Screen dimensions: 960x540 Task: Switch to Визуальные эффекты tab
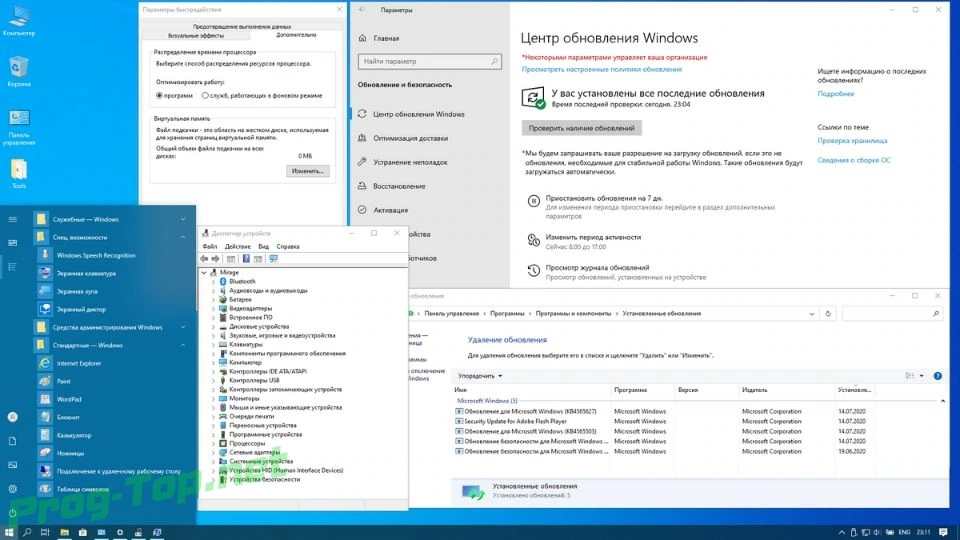tap(196, 36)
